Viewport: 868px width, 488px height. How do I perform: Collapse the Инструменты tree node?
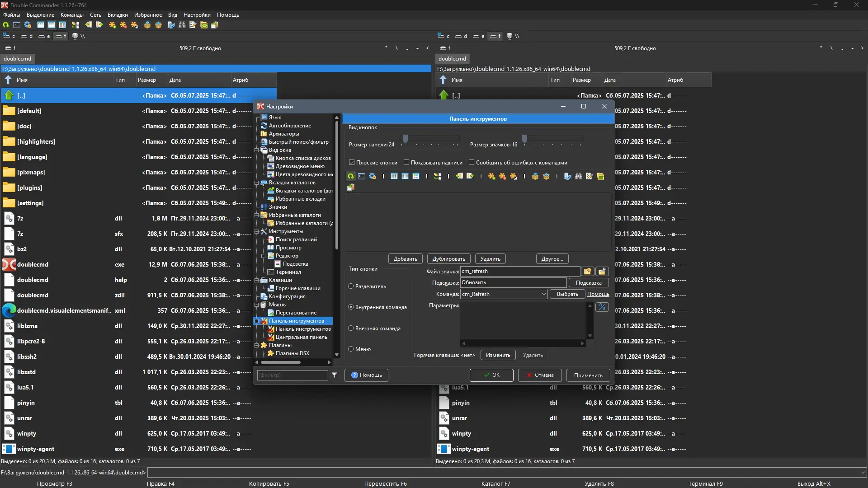pos(257,231)
